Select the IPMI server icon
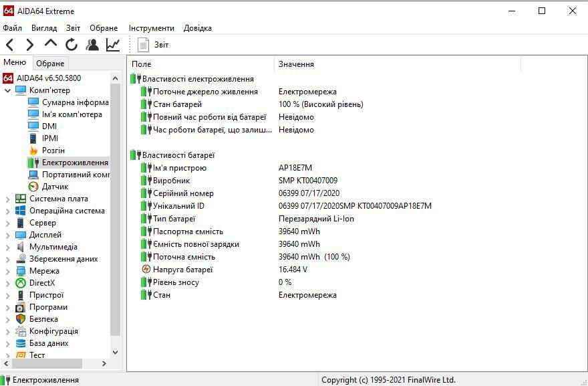 [33, 138]
